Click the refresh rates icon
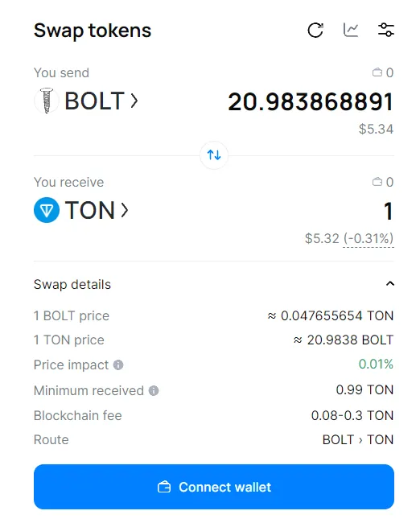This screenshot has width=420, height=519. click(x=315, y=31)
